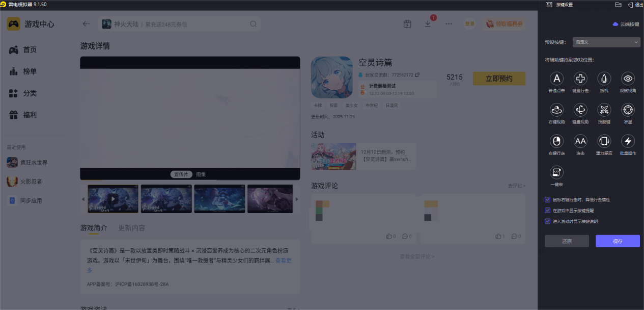Select the 扳机 trigger mapping icon
The image size is (644, 310).
click(604, 79)
